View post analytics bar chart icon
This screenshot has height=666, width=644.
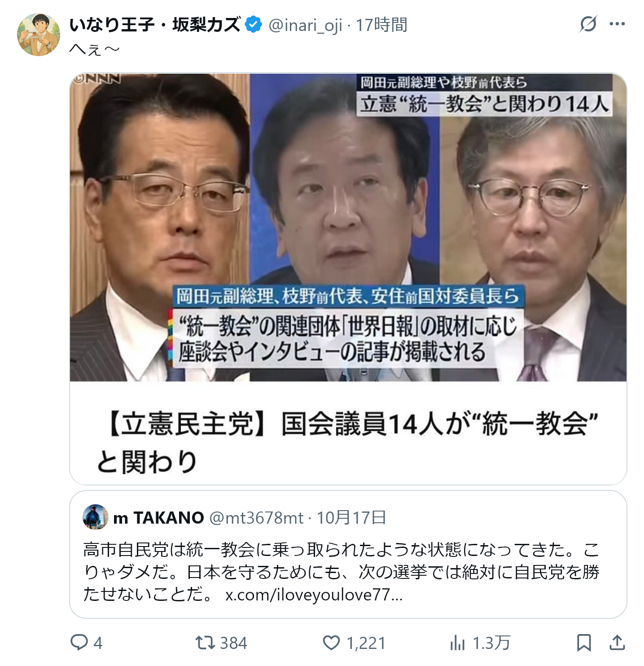pyautogui.click(x=457, y=643)
